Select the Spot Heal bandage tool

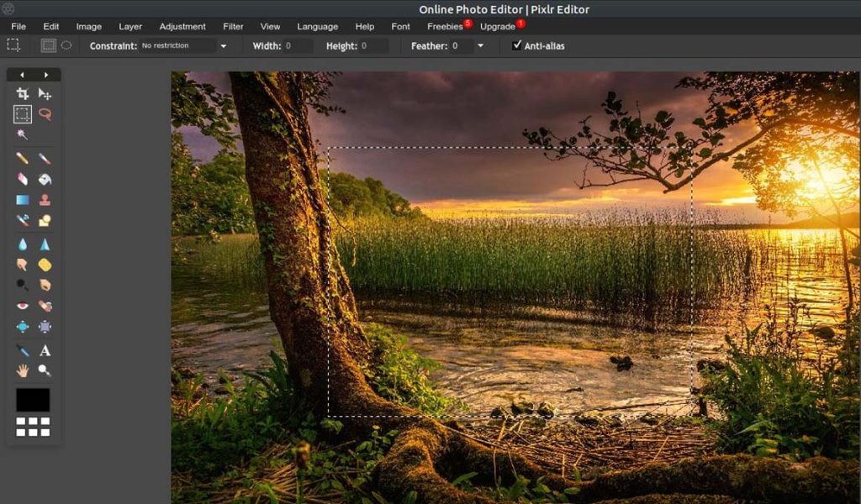45,306
